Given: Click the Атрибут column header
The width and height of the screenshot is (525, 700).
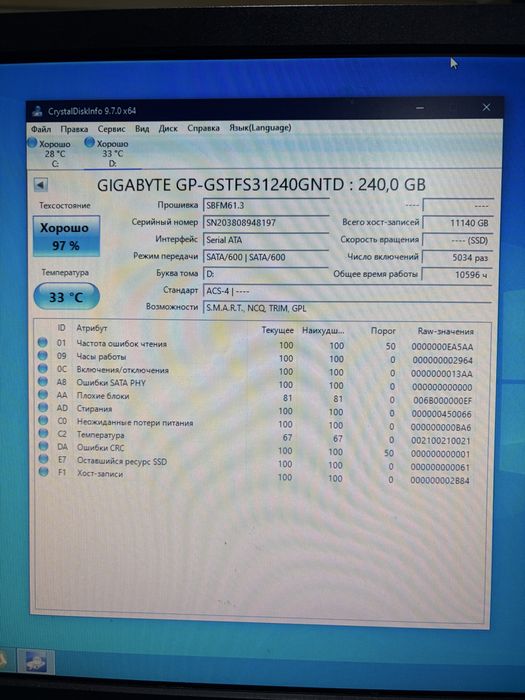Looking at the screenshot, I should pyautogui.click(x=92, y=328).
